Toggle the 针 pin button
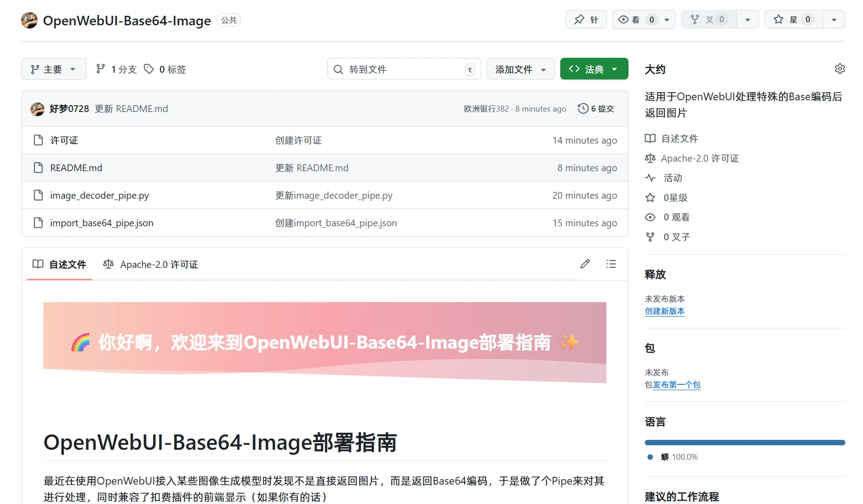863x504 pixels. 586,19
